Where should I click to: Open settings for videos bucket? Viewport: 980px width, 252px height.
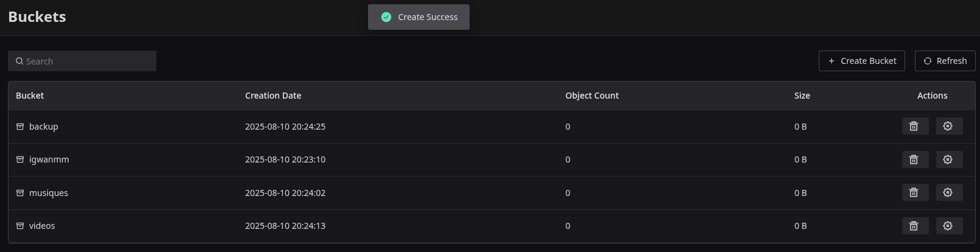[x=949, y=226]
